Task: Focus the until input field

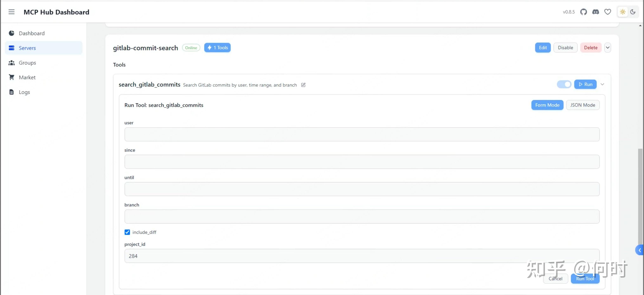Action: [x=362, y=189]
